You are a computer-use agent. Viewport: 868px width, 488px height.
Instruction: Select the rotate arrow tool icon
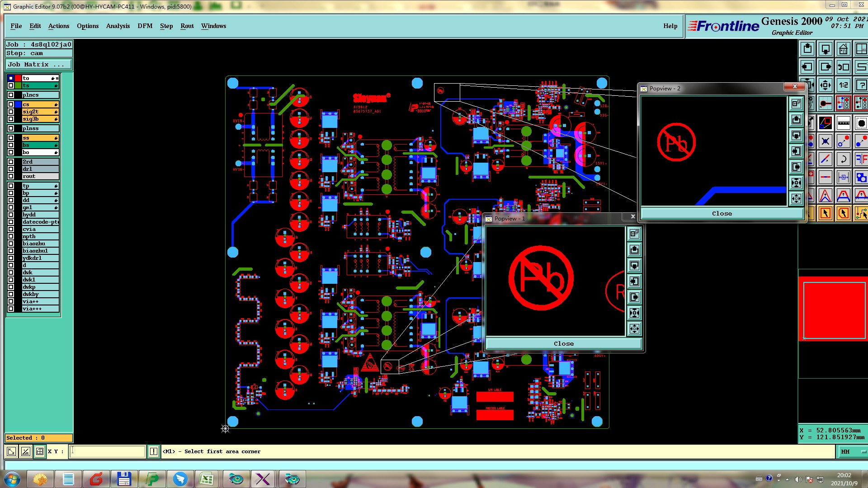[844, 159]
